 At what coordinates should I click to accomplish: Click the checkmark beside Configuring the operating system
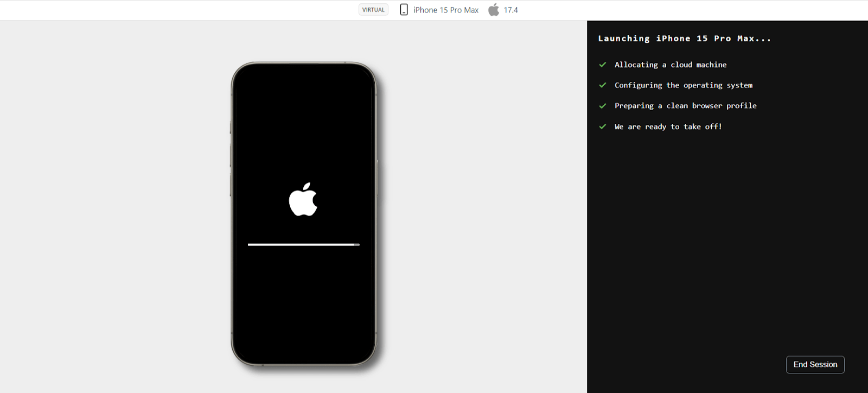602,85
